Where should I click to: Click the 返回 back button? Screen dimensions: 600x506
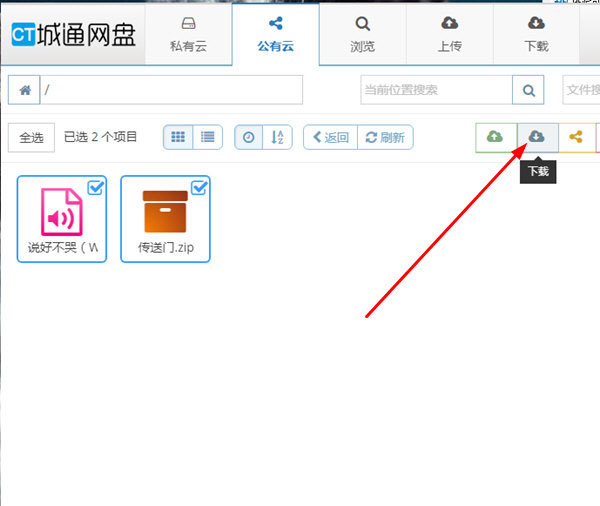point(331,137)
